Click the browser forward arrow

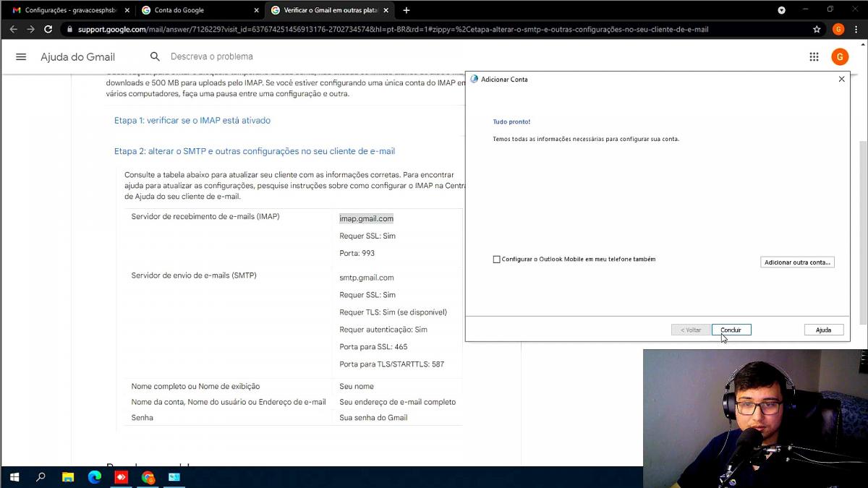pyautogui.click(x=30, y=30)
